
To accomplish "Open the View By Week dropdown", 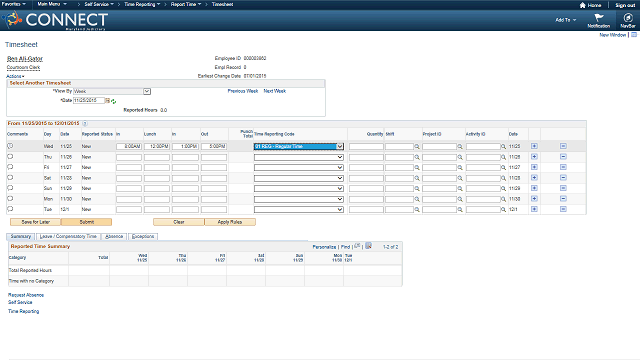I will 112,91.
